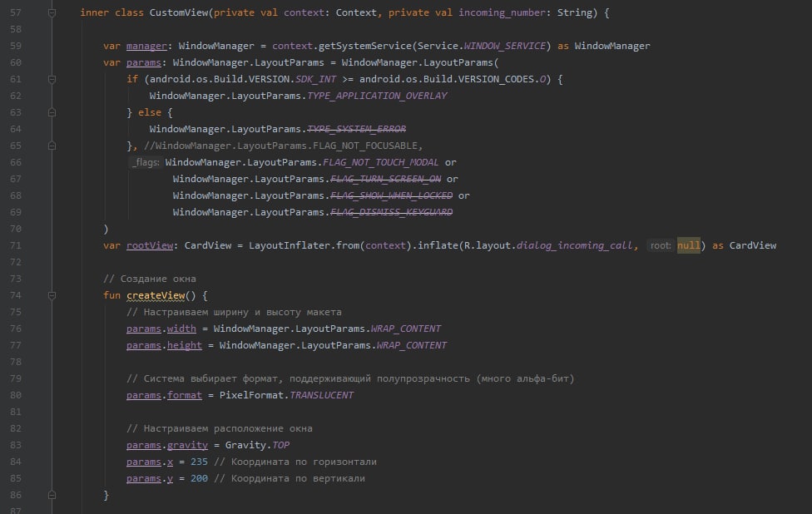Screen dimensions: 812x514
Task: Click the 'Координата по вертикали' comment
Action: pos(290,478)
